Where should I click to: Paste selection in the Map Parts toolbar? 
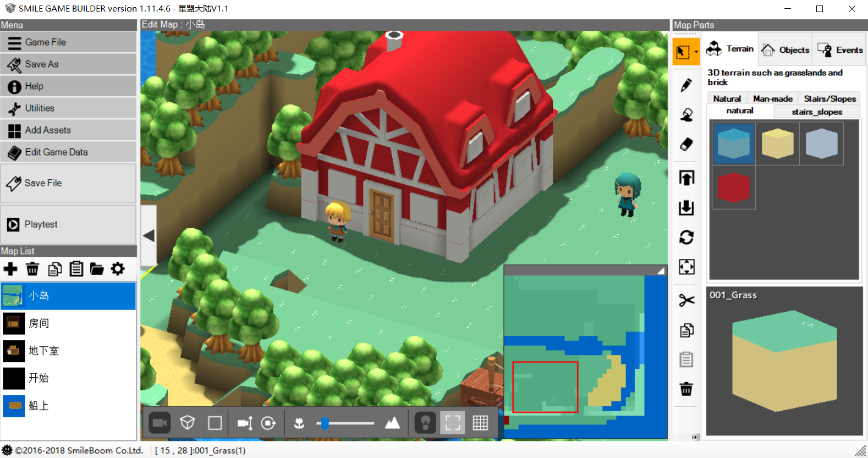coord(686,360)
